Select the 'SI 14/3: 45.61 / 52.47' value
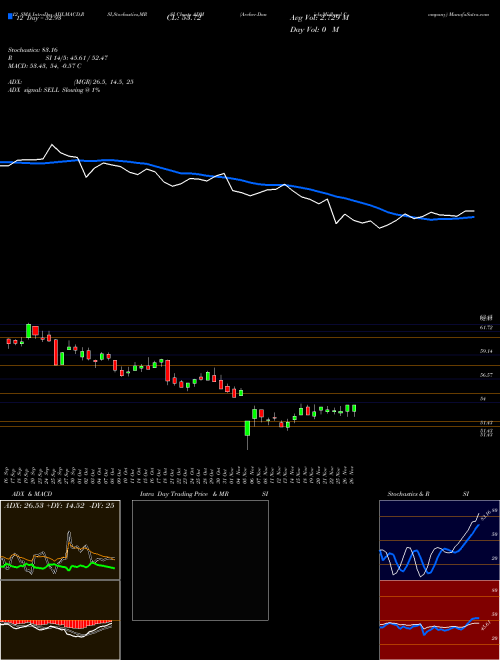500x660 pixels. click(x=77, y=58)
